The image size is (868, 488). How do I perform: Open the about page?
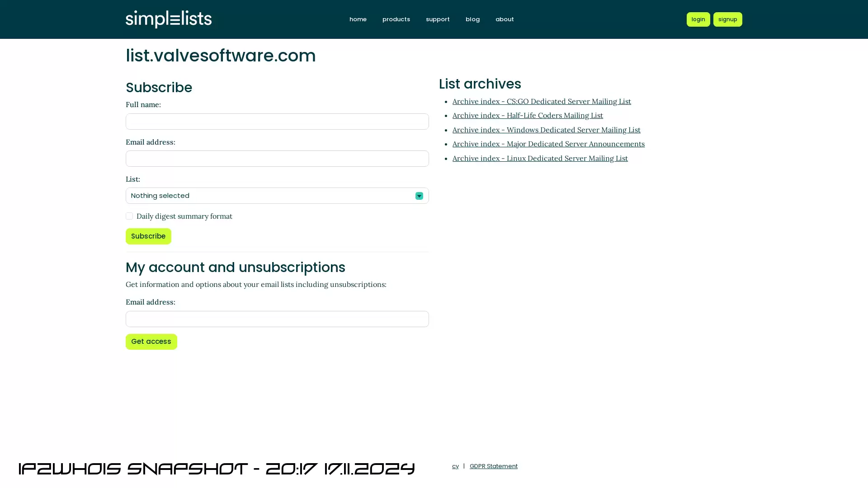coord(505,19)
